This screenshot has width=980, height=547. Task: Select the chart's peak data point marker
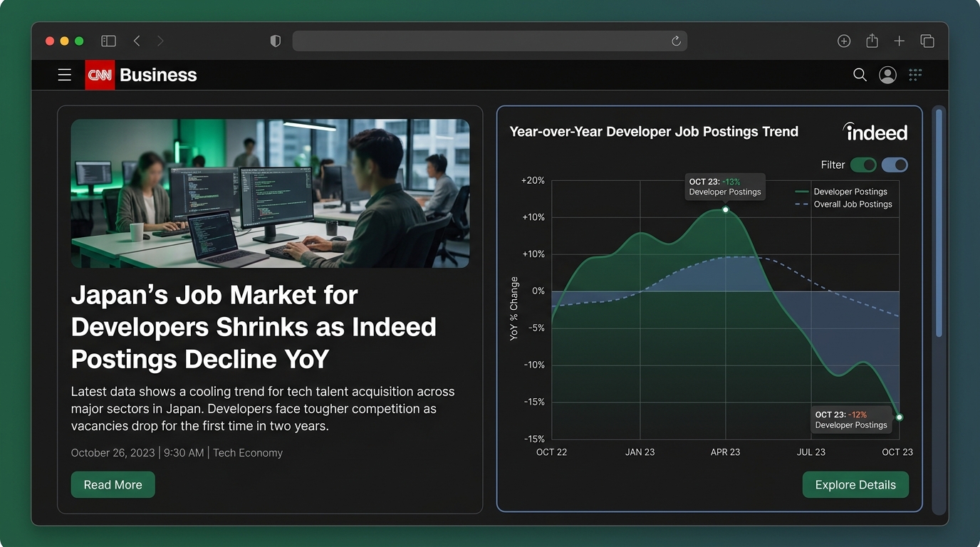point(726,209)
